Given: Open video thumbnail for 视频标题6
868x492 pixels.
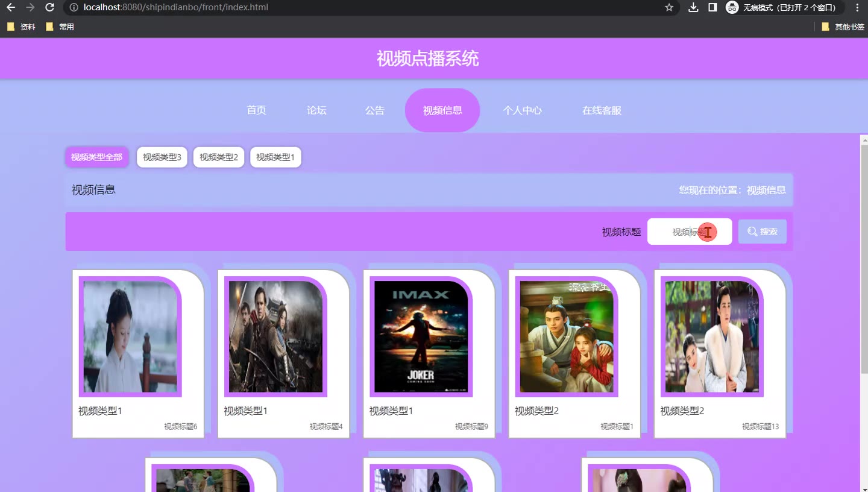Looking at the screenshot, I should point(130,336).
